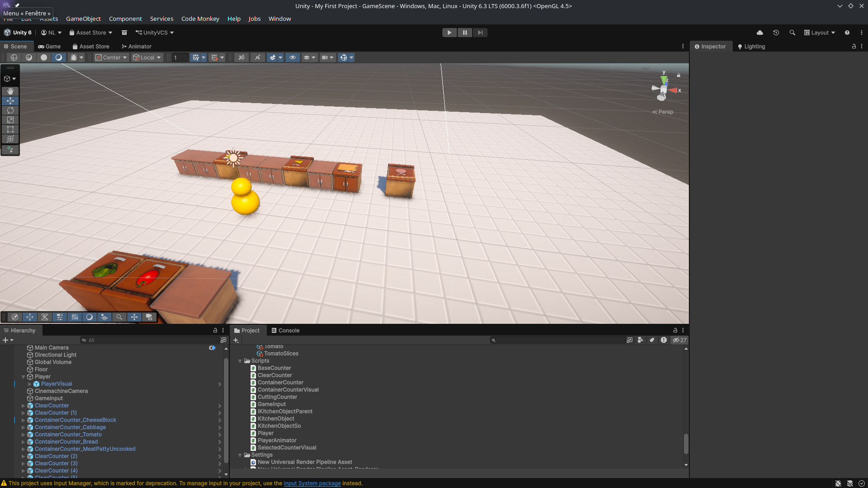This screenshot has width=868, height=488.
Task: Select the Scale tool
Action: click(10, 120)
